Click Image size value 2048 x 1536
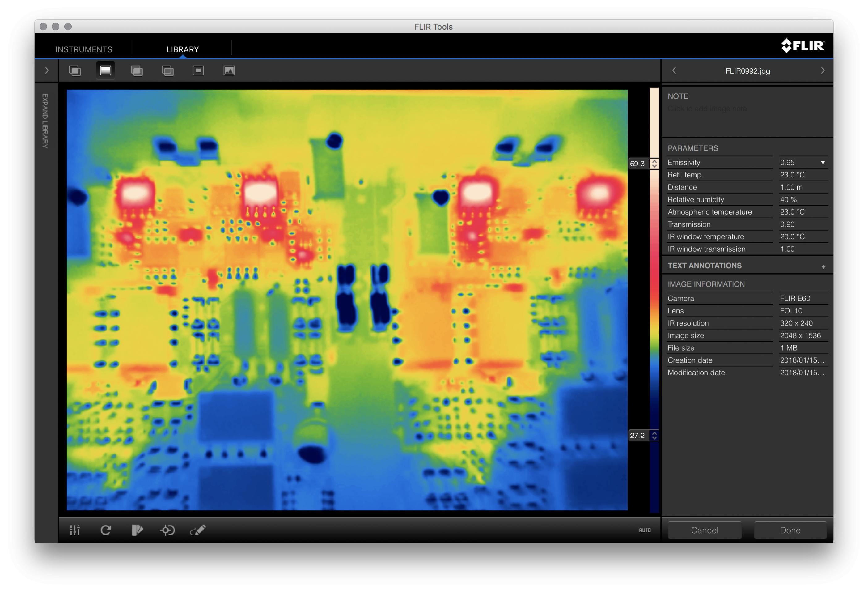Screen dimensions: 868x592 click(x=800, y=335)
